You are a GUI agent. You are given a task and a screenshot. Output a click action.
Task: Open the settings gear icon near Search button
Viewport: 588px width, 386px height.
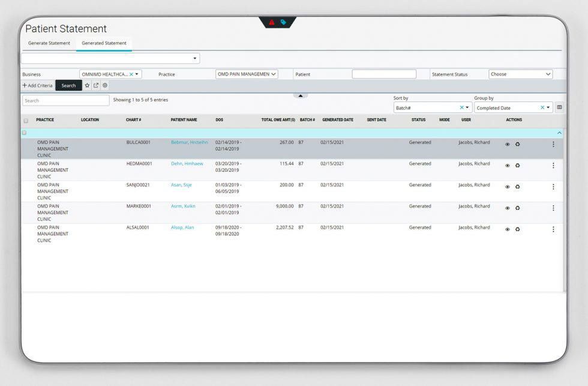104,85
